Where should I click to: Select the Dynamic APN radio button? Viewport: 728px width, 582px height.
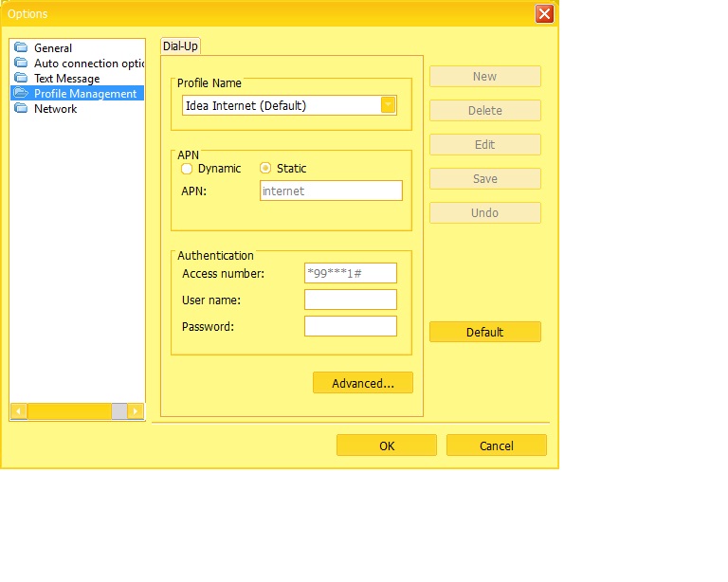pyautogui.click(x=187, y=169)
